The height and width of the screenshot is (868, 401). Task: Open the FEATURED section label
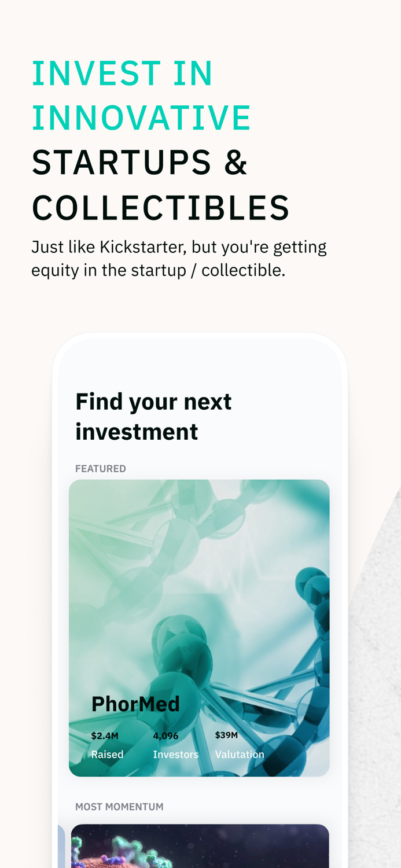pos(101,468)
